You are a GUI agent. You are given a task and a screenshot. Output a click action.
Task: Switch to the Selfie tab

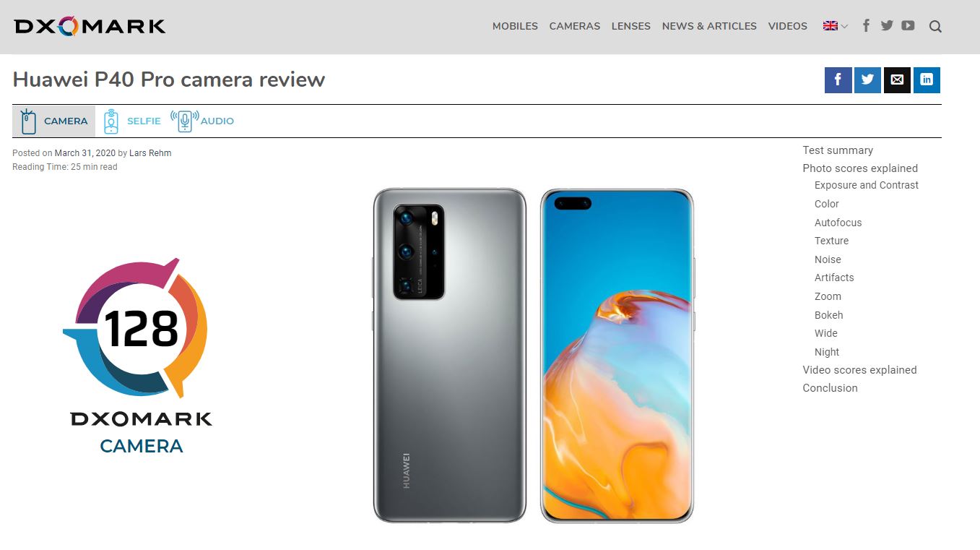tap(132, 121)
